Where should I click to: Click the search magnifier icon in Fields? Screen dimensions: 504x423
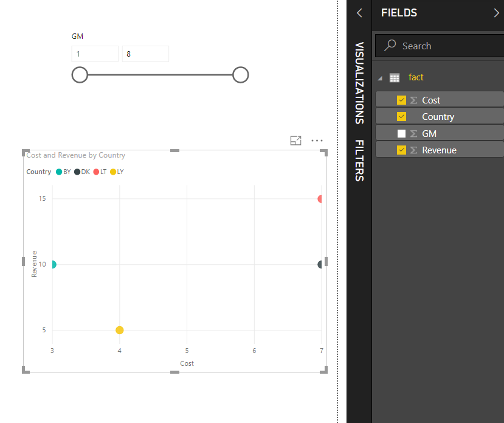[390, 46]
